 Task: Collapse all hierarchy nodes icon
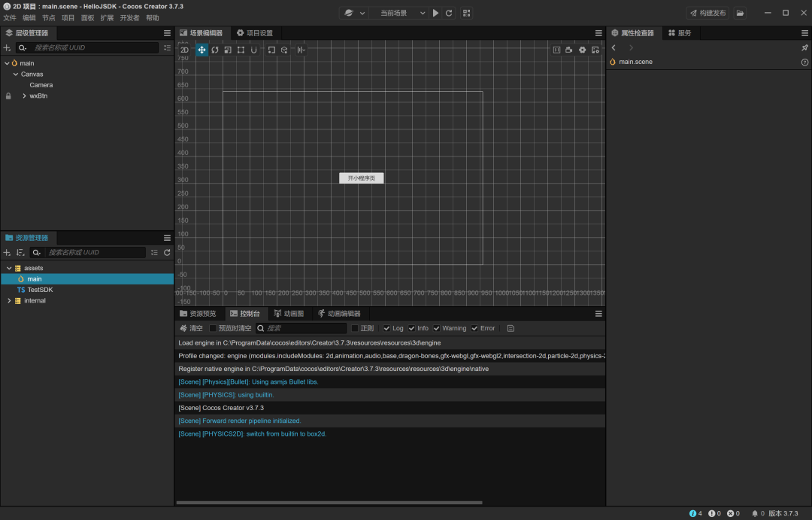(167, 47)
